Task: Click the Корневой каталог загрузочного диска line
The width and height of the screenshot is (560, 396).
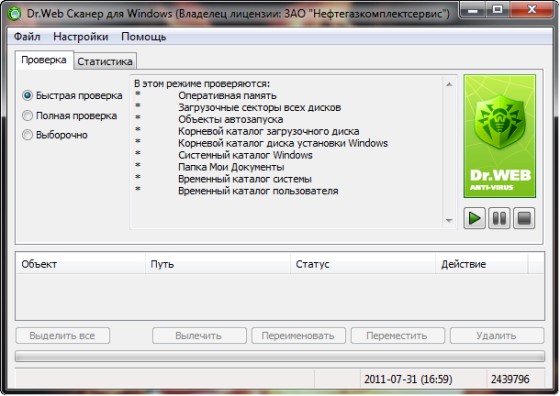Action: [x=269, y=131]
